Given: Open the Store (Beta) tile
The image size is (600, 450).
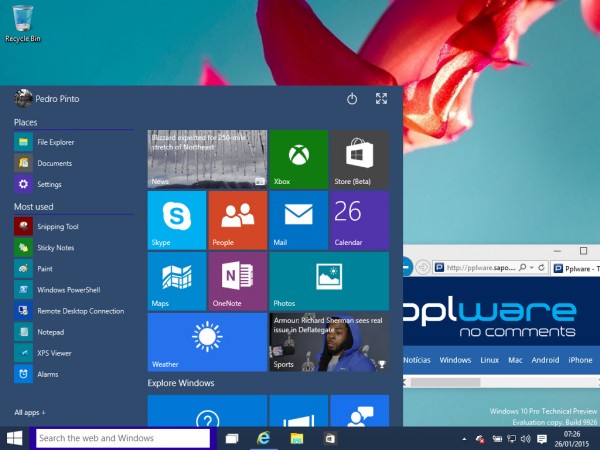Looking at the screenshot, I should coord(360,159).
